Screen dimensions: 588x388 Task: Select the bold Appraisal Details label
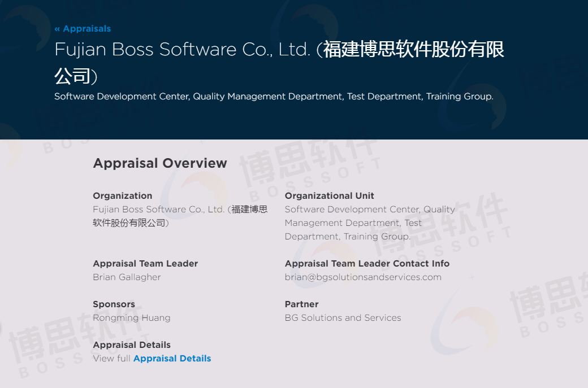point(132,345)
